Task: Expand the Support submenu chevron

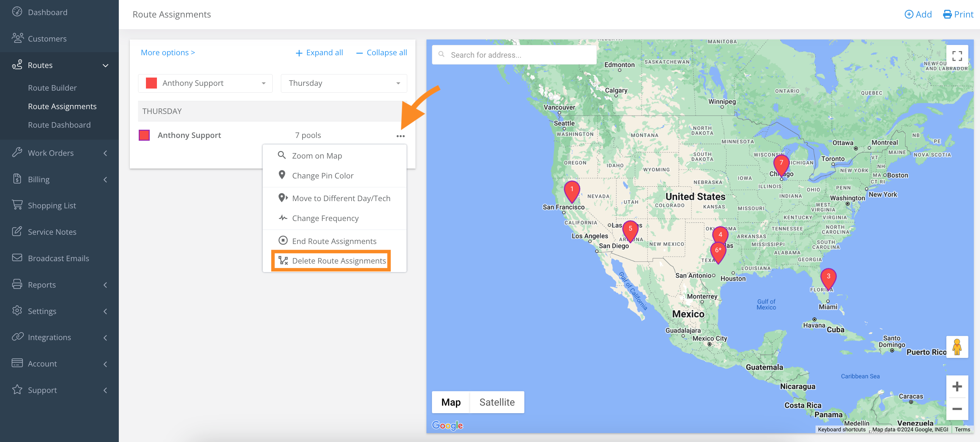Action: [105, 390]
